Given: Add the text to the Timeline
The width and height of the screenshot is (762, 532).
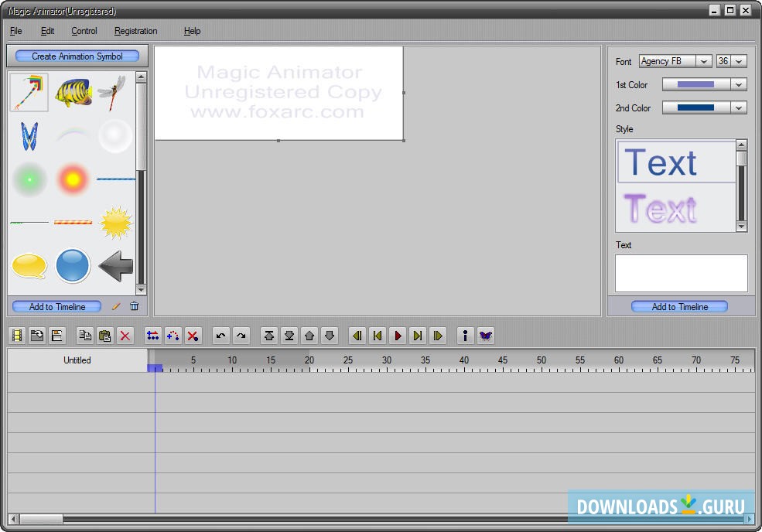Looking at the screenshot, I should point(678,306).
